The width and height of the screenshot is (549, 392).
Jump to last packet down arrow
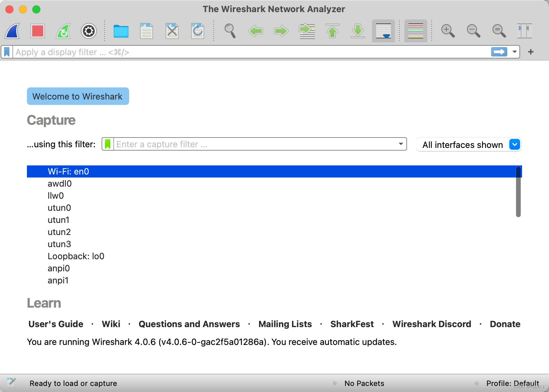point(358,31)
